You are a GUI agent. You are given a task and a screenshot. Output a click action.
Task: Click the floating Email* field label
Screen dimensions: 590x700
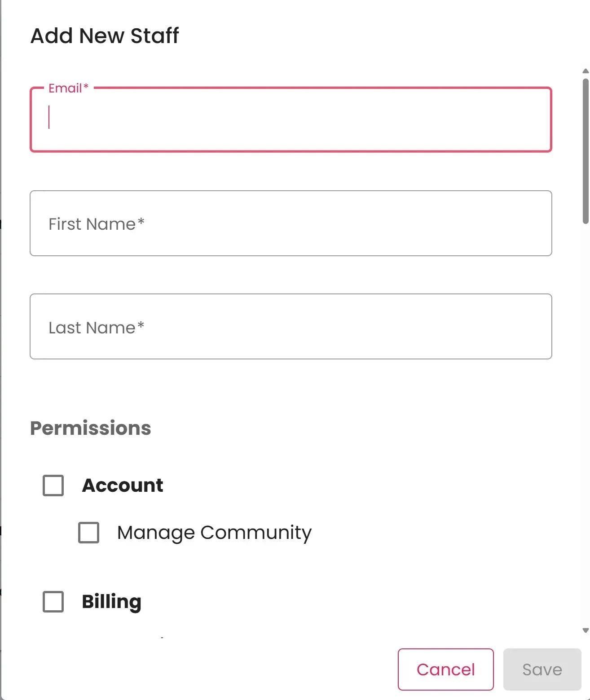[68, 88]
